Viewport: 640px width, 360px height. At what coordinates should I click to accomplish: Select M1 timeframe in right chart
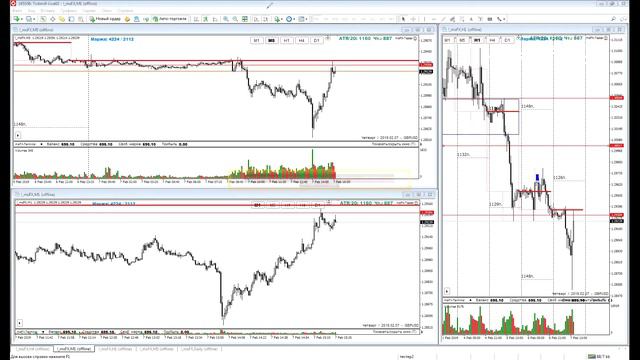447,40
